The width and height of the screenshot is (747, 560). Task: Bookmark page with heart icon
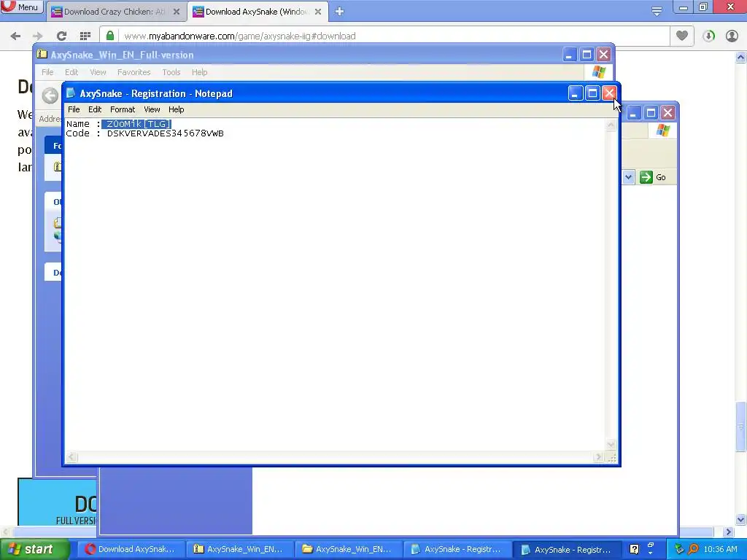point(682,36)
